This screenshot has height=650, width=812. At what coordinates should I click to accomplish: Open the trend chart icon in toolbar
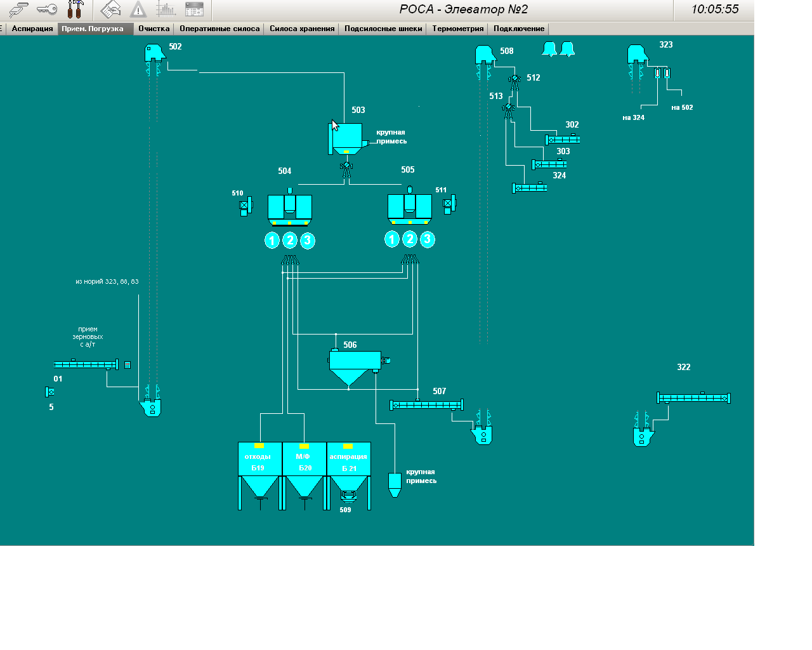point(166,10)
